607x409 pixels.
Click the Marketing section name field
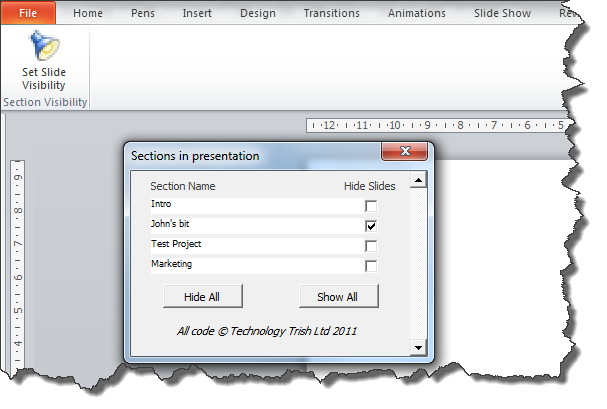click(x=250, y=265)
